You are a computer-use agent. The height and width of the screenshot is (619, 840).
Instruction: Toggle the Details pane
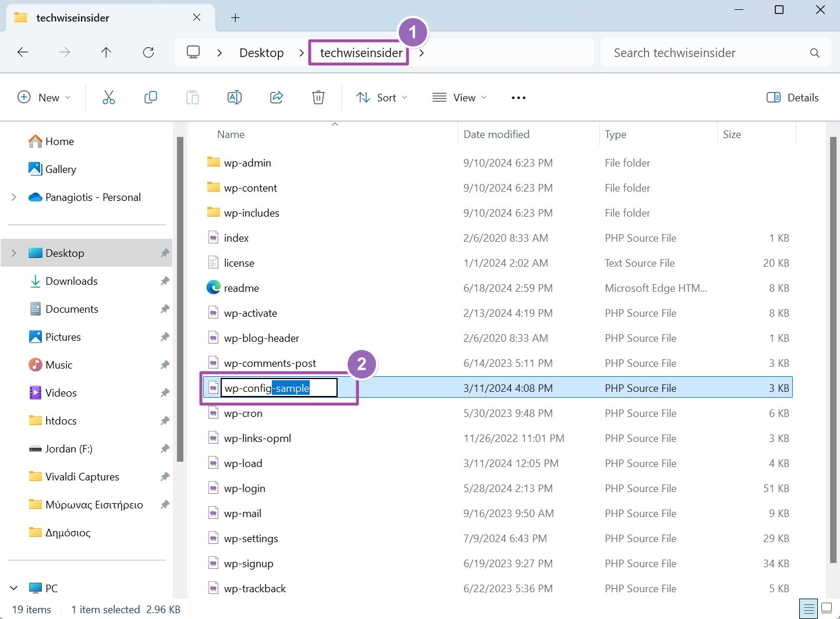point(793,97)
